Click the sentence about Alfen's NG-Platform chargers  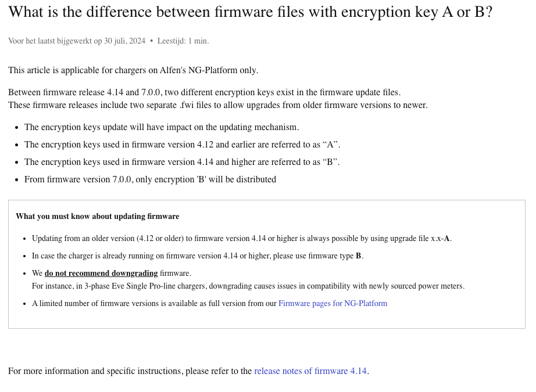133,70
